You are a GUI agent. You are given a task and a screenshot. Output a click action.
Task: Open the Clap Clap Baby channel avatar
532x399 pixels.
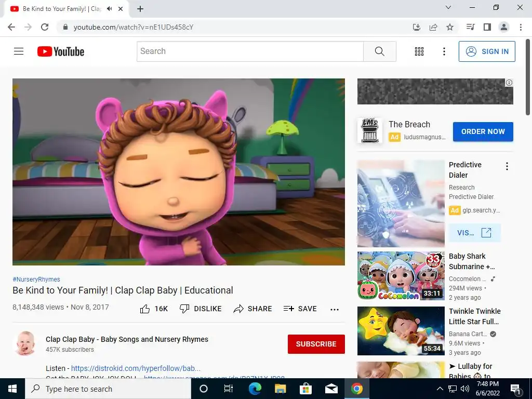[x=25, y=343]
